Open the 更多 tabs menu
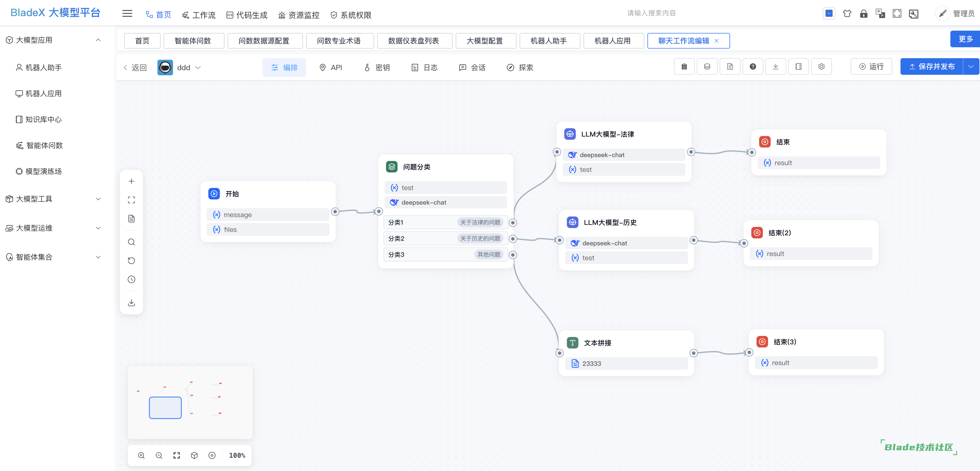Image resolution: width=980 pixels, height=471 pixels. 965,39
